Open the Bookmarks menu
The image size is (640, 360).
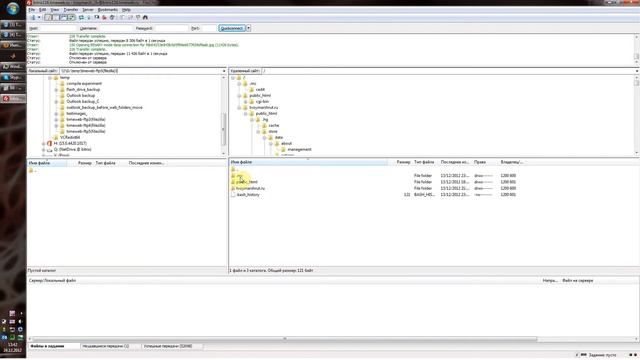tap(108, 9)
